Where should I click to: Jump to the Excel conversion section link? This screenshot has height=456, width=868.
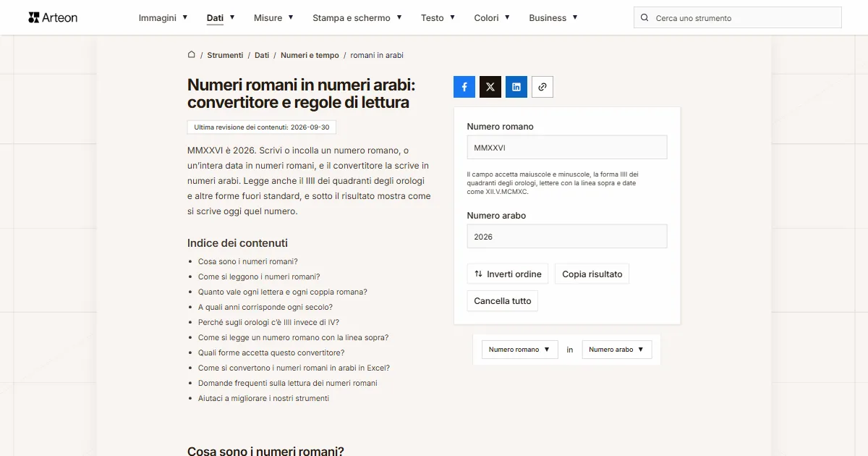click(x=294, y=368)
